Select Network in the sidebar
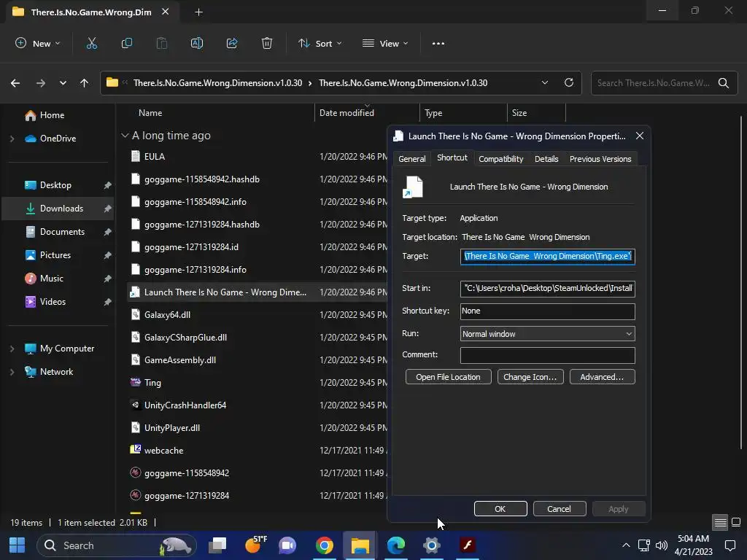The width and height of the screenshot is (747, 560). coord(57,372)
